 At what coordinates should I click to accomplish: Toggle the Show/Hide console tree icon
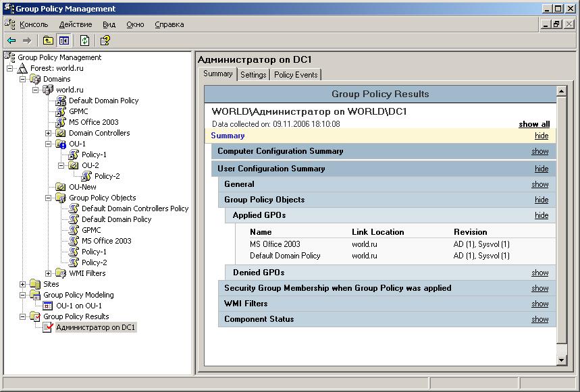tap(64, 40)
